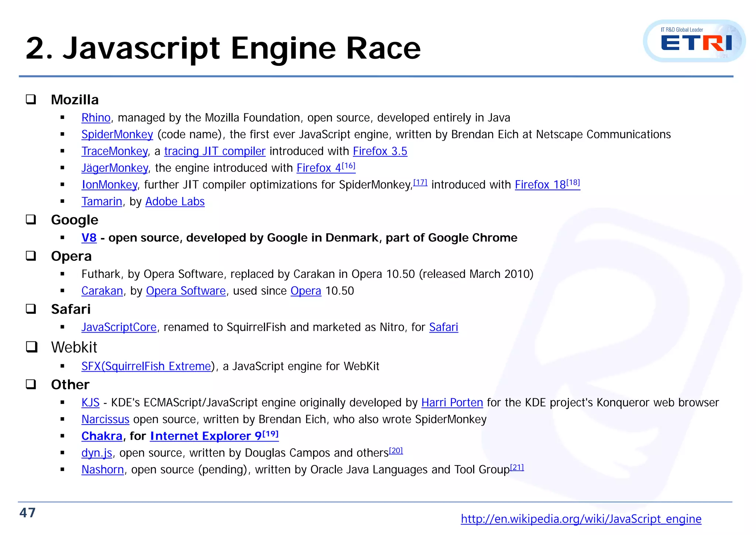The width and height of the screenshot is (756, 535).
Task: Visit the Firefox 3.5 link
Action: pyautogui.click(x=380, y=151)
